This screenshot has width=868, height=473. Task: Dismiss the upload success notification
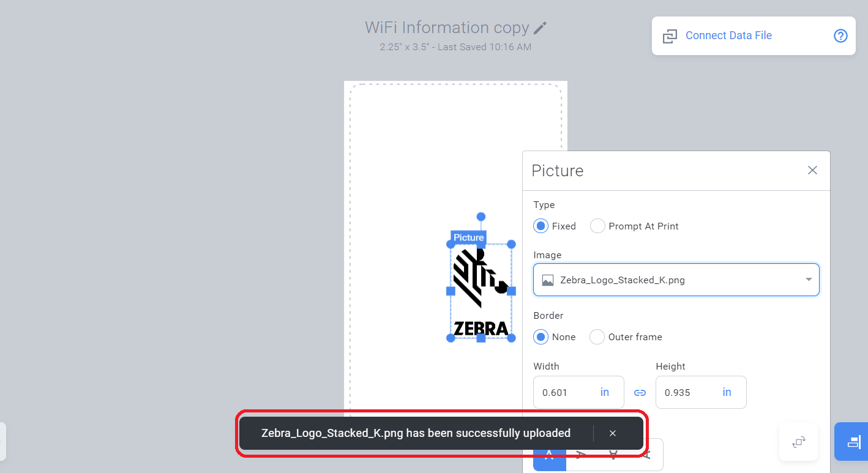pos(612,433)
